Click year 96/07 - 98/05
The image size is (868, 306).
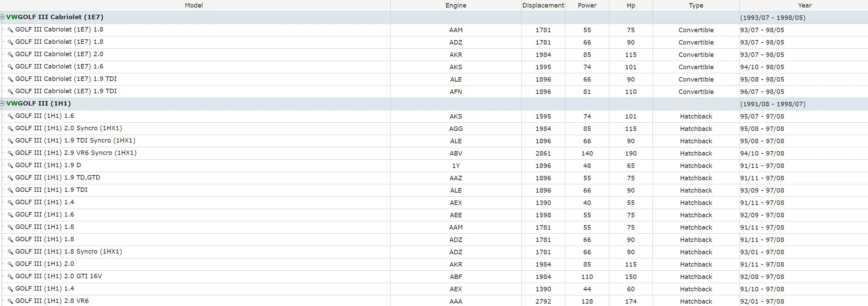pyautogui.click(x=762, y=92)
